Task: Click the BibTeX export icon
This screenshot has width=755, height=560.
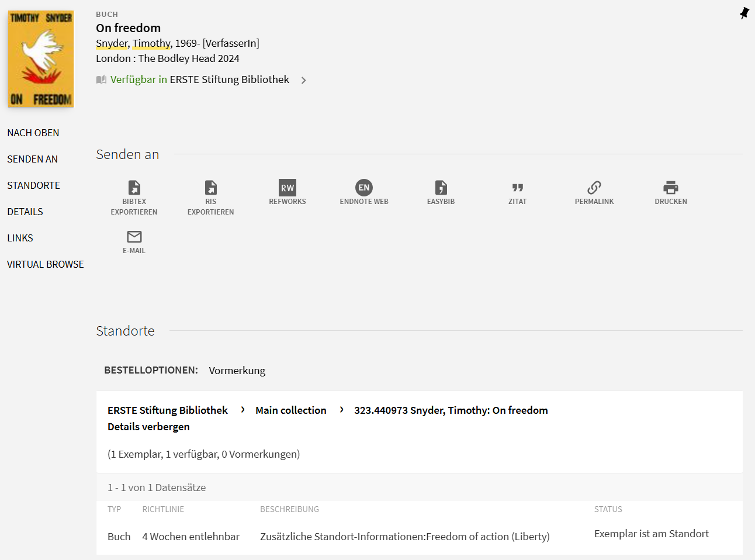Action: [134, 188]
